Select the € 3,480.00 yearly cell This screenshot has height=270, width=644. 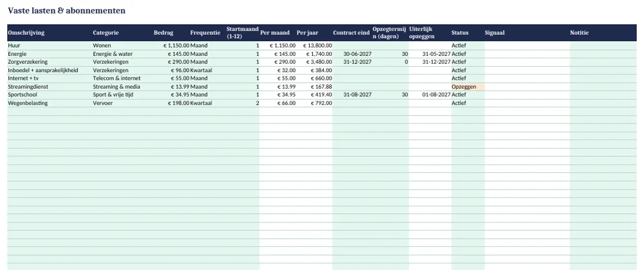click(314, 62)
